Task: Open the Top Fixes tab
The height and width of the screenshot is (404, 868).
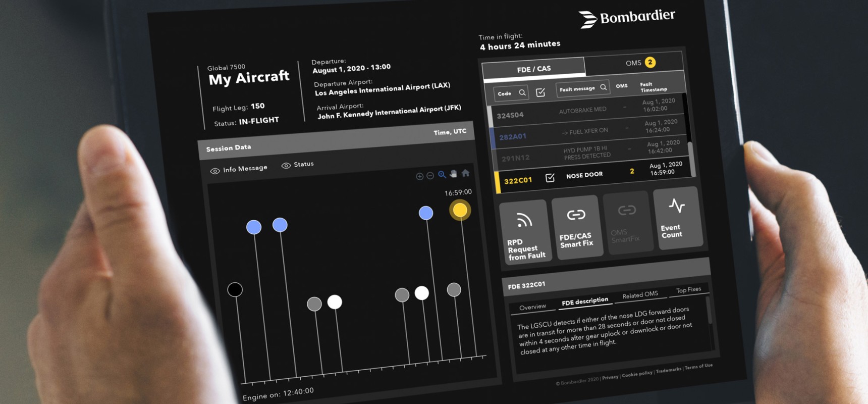Action: pos(688,290)
